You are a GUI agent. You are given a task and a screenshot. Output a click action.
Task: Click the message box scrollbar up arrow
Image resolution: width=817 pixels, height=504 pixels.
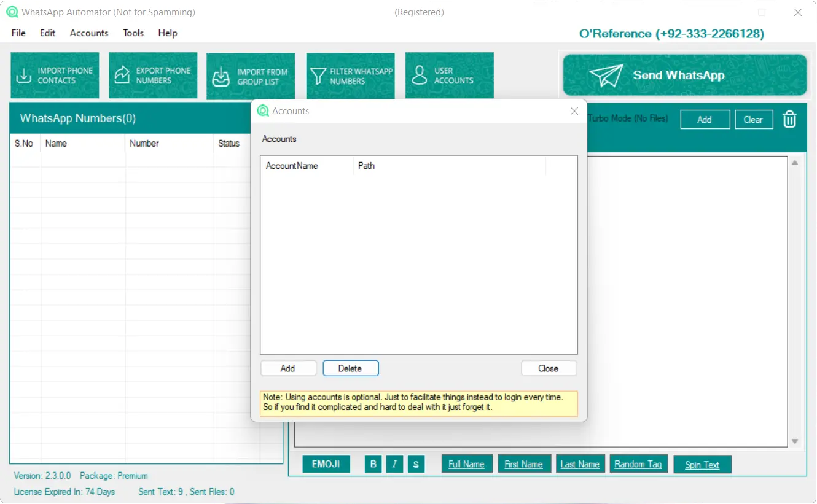click(795, 163)
